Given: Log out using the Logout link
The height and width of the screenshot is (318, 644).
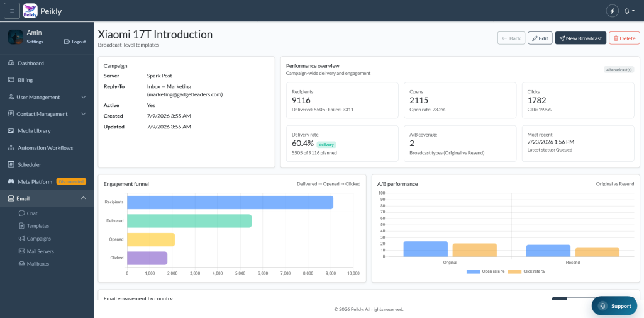Looking at the screenshot, I should pyautogui.click(x=75, y=42).
